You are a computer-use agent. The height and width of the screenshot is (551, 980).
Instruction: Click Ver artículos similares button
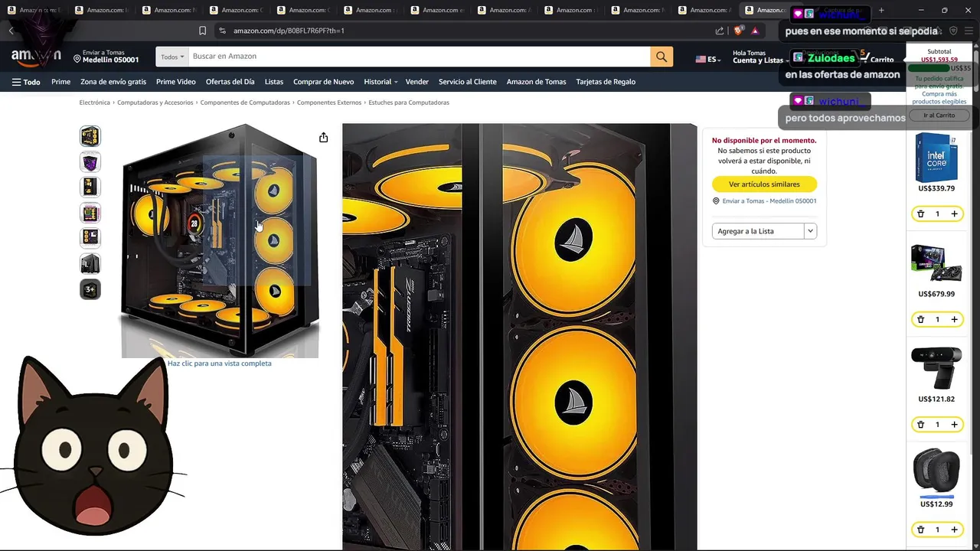click(x=764, y=184)
